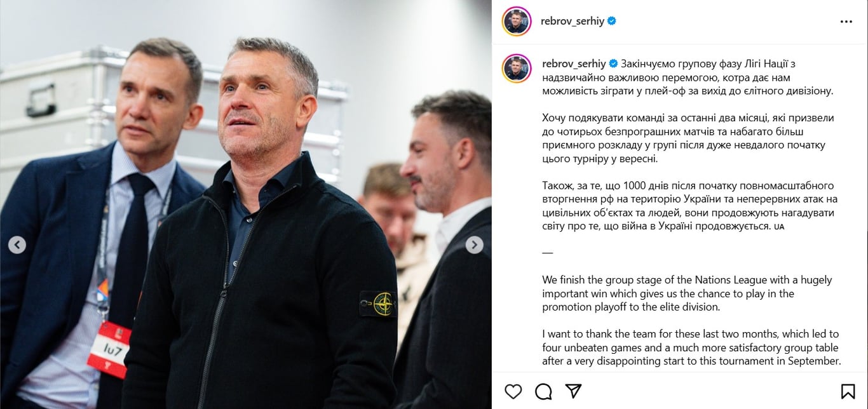Image resolution: width=868 pixels, height=409 pixels.
Task: Click the verified badge next to caption username
Action: coord(614,64)
